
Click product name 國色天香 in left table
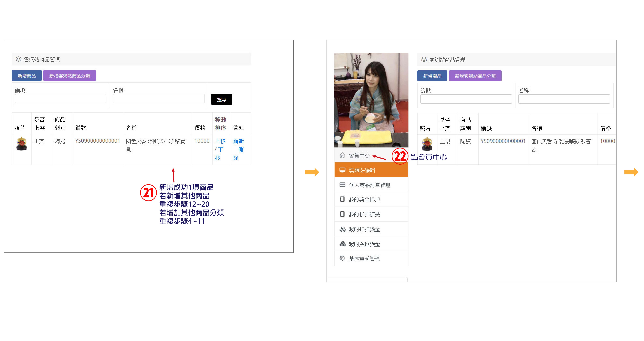156,145
